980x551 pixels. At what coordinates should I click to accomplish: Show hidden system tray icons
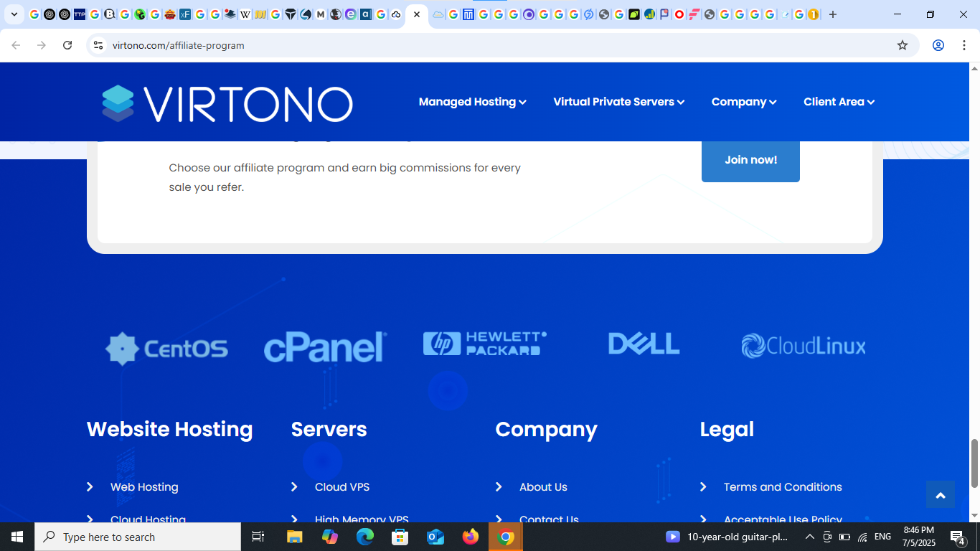(x=810, y=537)
